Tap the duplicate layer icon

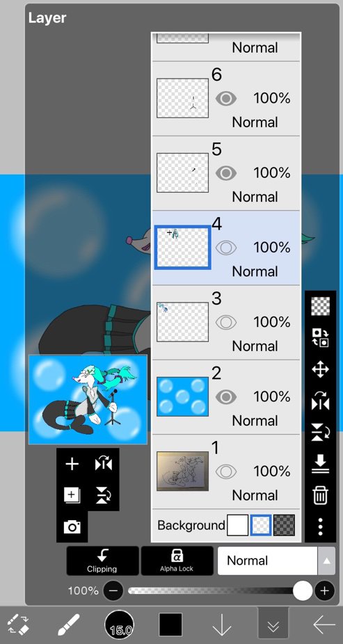(72, 495)
